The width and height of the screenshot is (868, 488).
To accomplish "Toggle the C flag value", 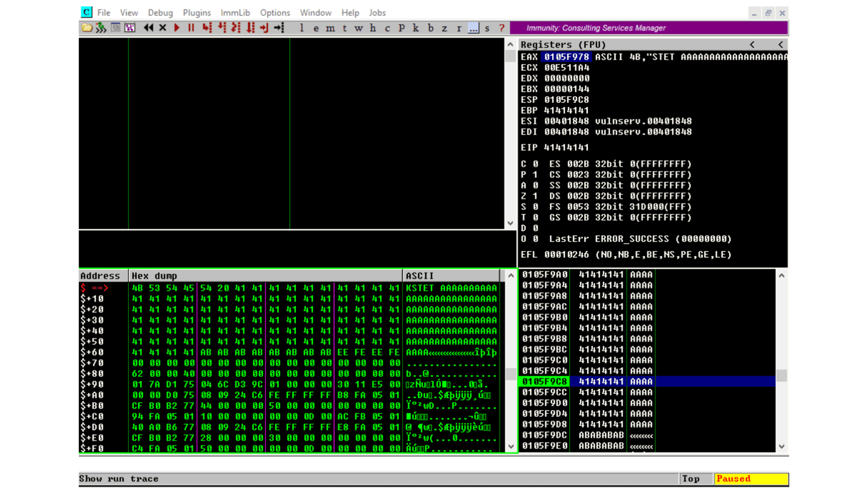I will pyautogui.click(x=536, y=164).
